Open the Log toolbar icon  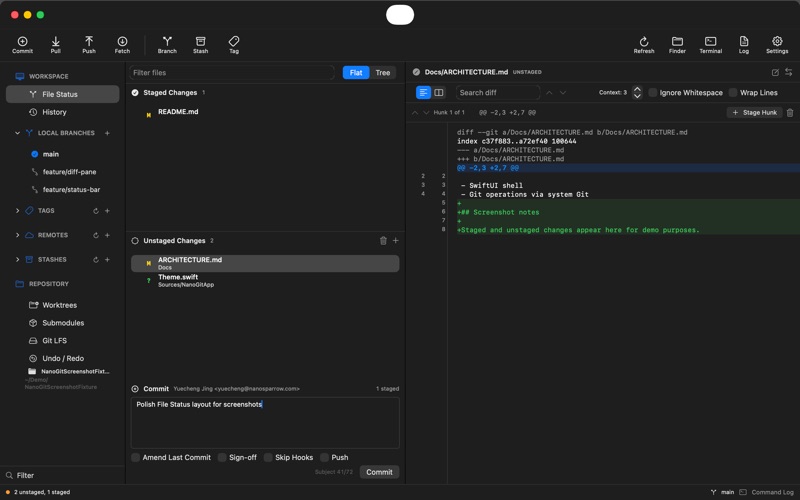point(744,44)
